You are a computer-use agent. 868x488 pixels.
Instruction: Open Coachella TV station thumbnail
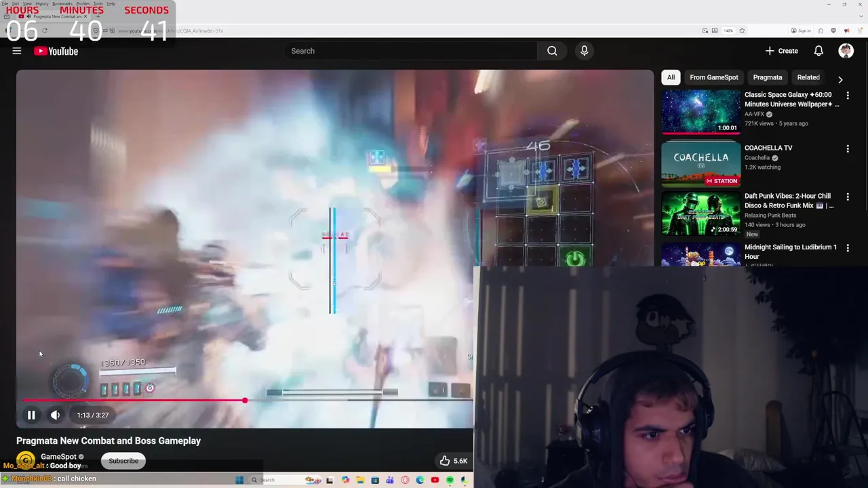click(701, 163)
